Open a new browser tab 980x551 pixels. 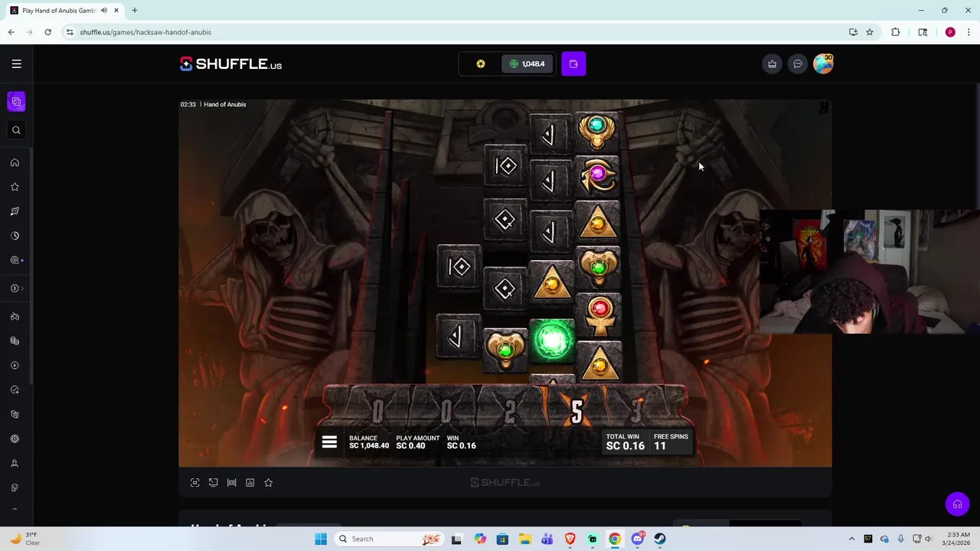tap(134, 11)
